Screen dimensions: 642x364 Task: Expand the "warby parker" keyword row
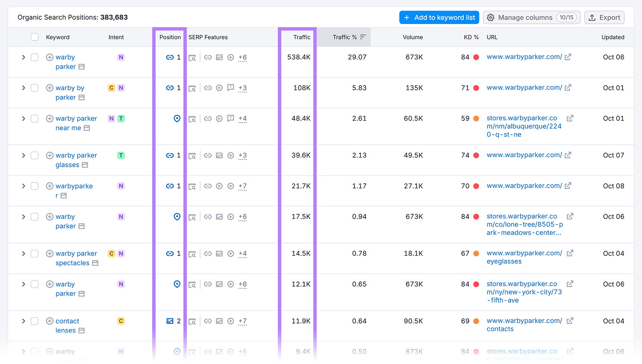point(23,57)
